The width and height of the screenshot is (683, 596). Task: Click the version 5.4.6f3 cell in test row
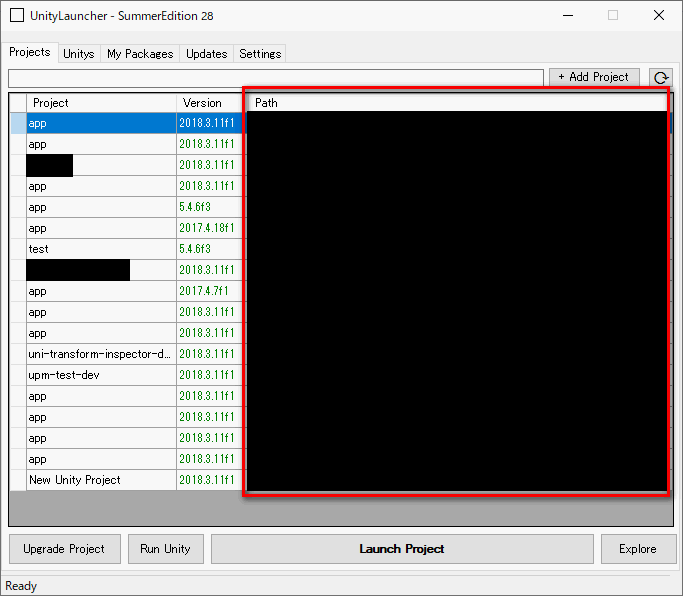(x=209, y=249)
